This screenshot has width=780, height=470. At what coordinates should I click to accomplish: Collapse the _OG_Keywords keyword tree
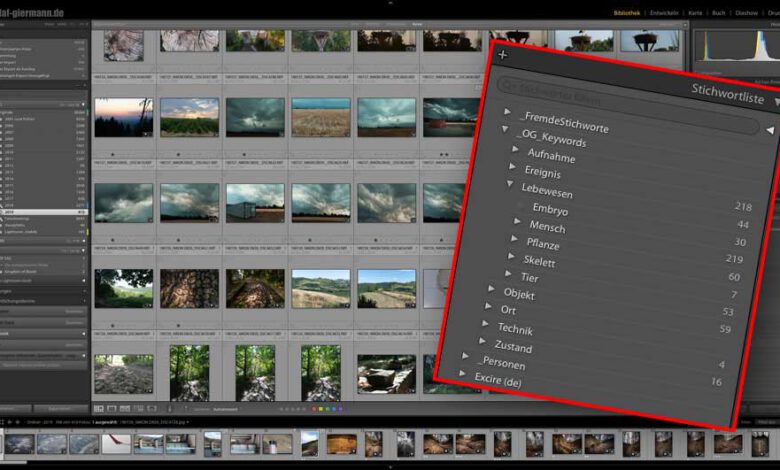tap(507, 131)
